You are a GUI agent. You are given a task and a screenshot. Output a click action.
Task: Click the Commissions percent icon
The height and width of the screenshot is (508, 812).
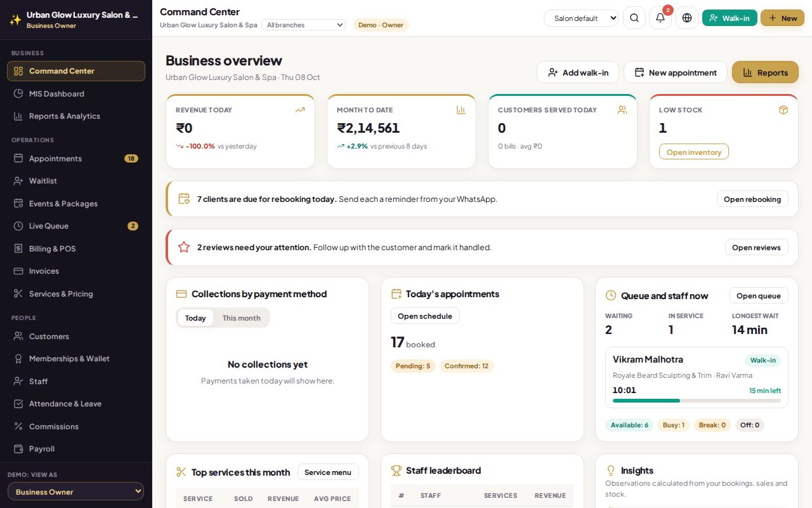[x=18, y=426]
